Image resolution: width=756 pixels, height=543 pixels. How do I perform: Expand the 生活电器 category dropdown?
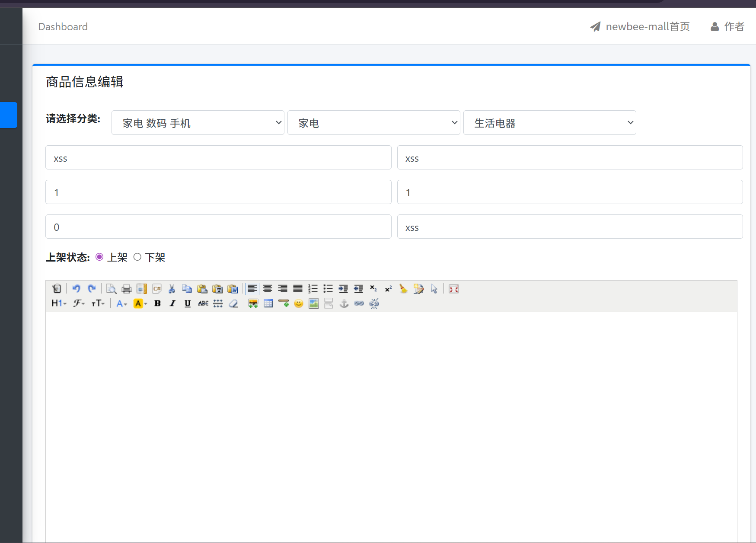[x=549, y=123]
